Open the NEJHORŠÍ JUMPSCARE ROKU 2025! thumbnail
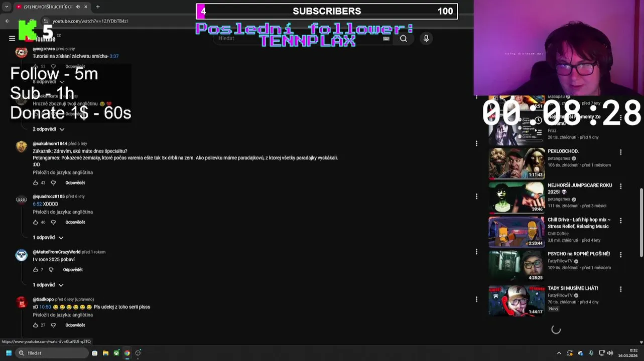The height and width of the screenshot is (361, 644). [517, 198]
